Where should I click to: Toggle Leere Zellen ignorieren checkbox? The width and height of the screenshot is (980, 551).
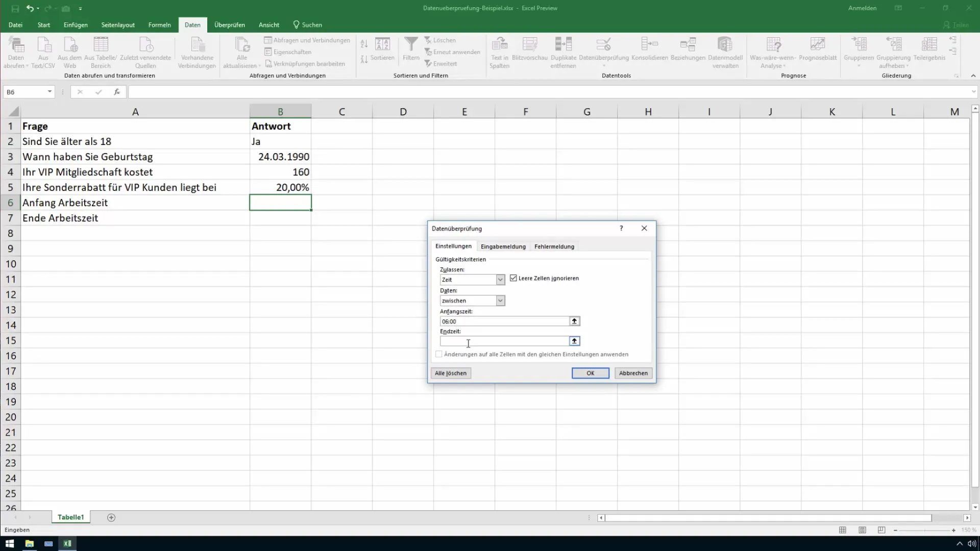513,278
